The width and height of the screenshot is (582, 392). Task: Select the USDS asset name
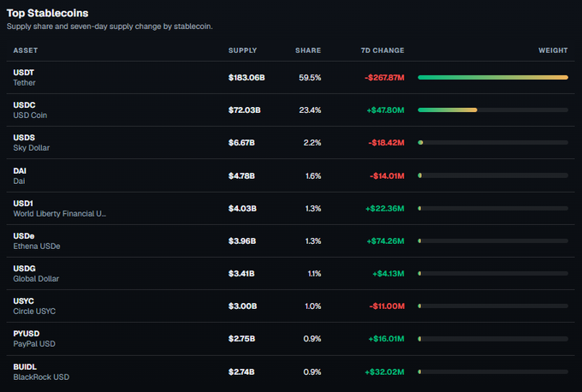(x=24, y=138)
